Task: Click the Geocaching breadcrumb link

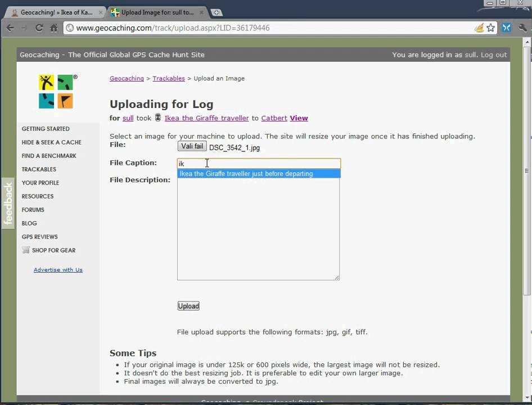Action: [x=127, y=78]
